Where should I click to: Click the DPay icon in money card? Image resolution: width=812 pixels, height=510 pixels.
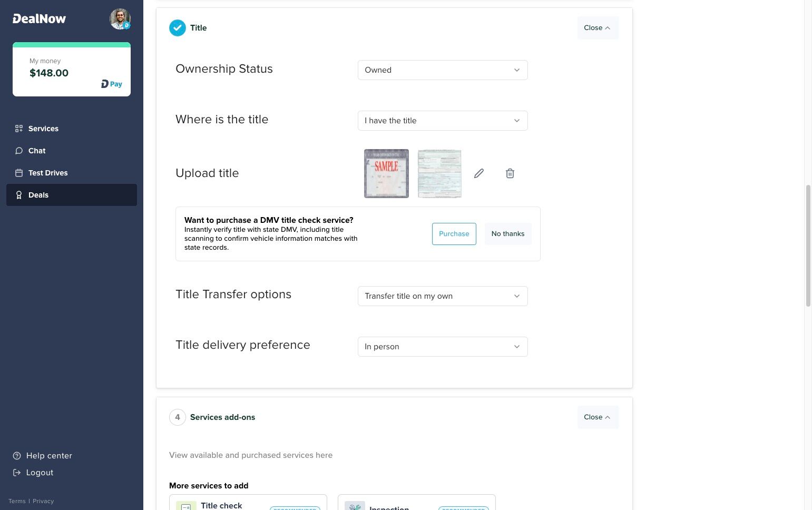click(112, 84)
